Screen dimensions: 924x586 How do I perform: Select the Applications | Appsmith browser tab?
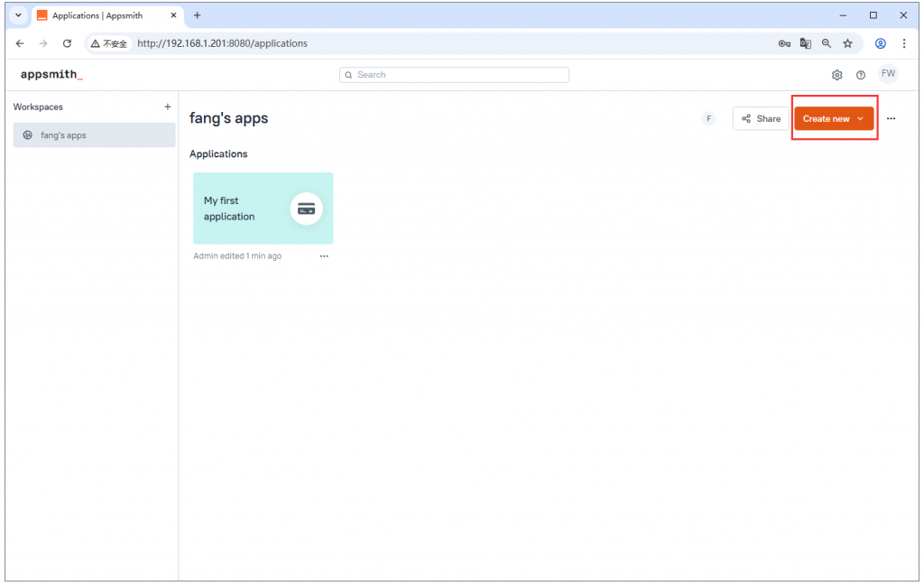tap(99, 15)
